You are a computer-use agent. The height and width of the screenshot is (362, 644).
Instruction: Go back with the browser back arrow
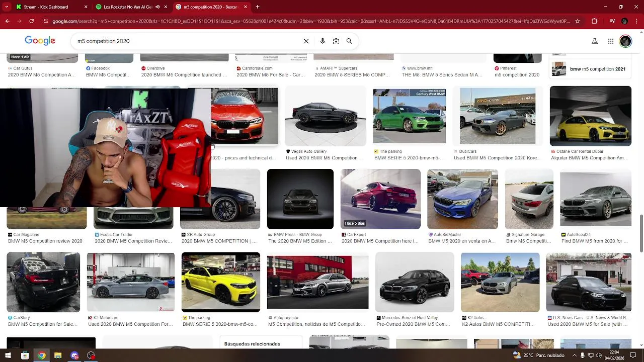click(x=7, y=21)
